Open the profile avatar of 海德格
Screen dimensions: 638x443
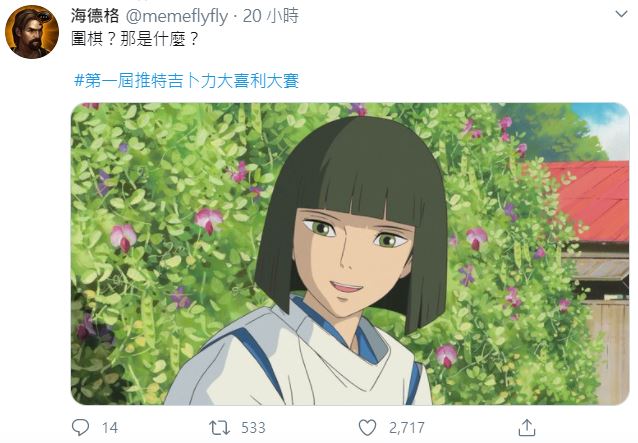pyautogui.click(x=32, y=32)
